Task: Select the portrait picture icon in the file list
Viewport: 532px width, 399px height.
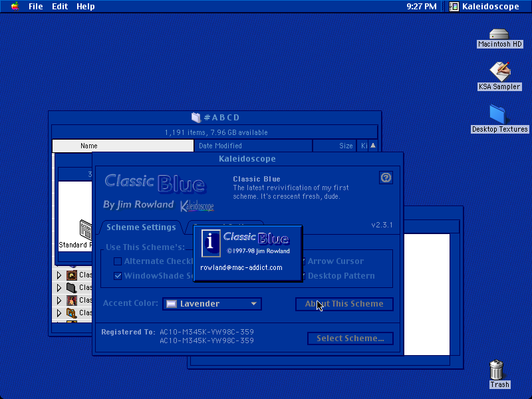Action: click(x=71, y=301)
